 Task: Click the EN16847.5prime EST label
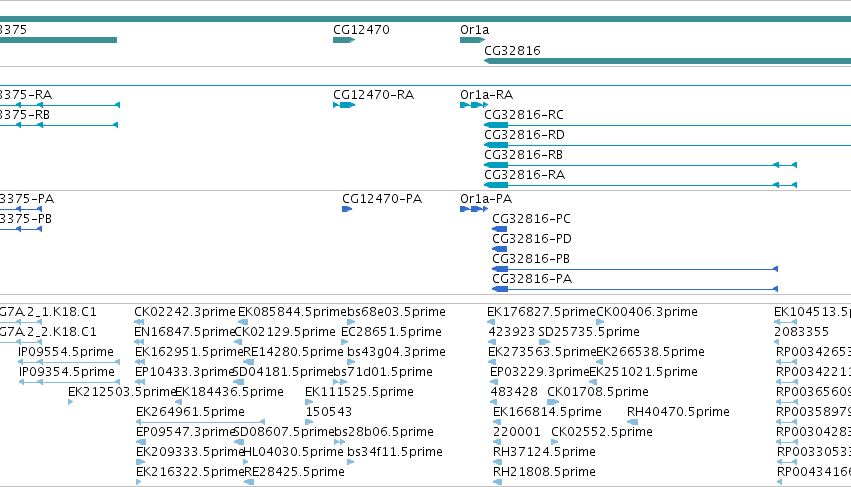click(x=185, y=332)
